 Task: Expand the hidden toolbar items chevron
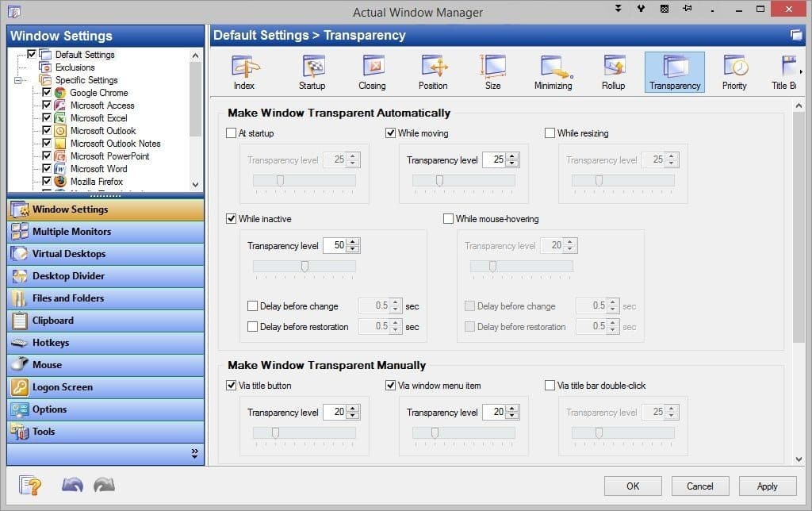(x=194, y=453)
